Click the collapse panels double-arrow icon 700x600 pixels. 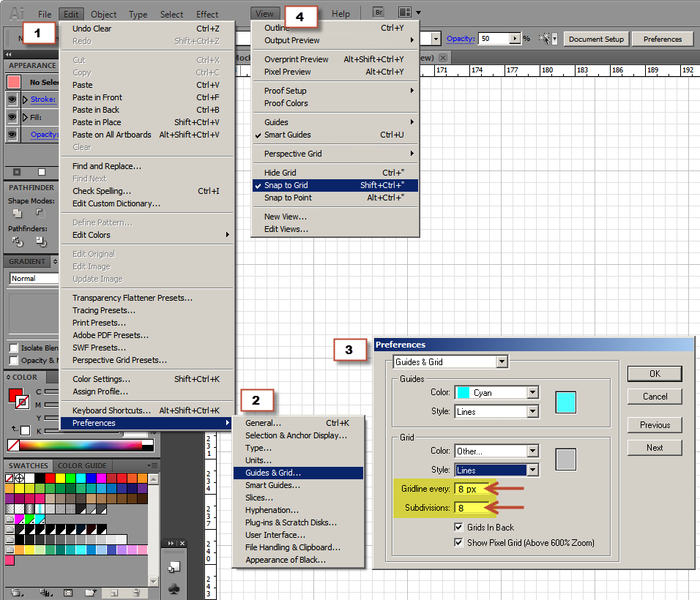click(9, 54)
